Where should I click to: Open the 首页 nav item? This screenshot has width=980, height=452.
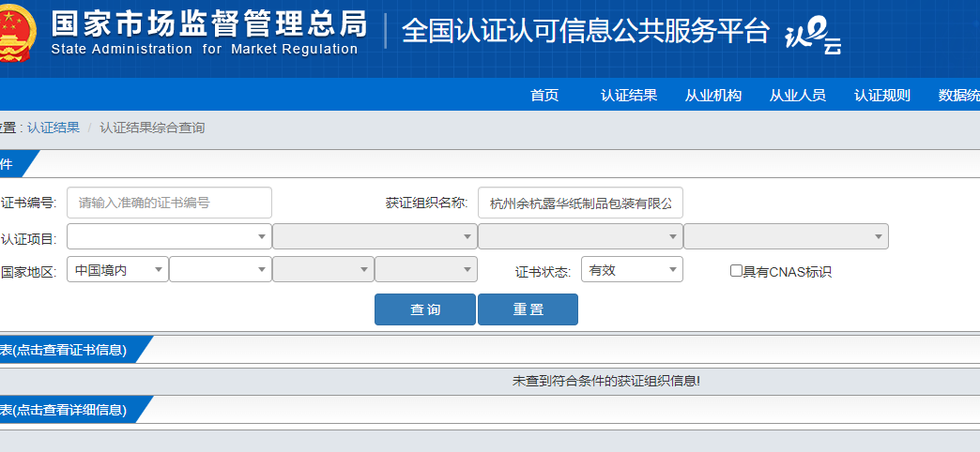point(544,95)
